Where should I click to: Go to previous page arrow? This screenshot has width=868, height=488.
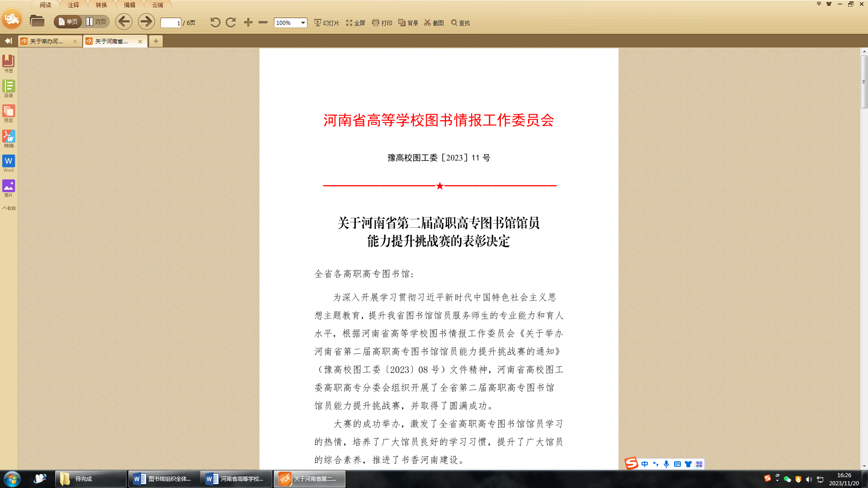124,22
